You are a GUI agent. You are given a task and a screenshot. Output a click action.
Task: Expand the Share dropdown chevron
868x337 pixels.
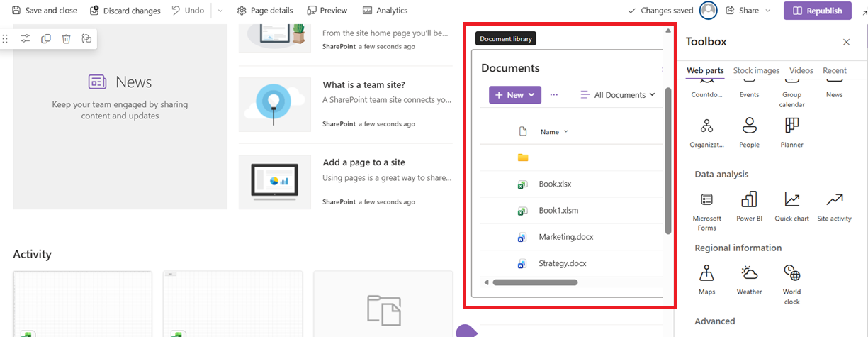click(x=767, y=11)
